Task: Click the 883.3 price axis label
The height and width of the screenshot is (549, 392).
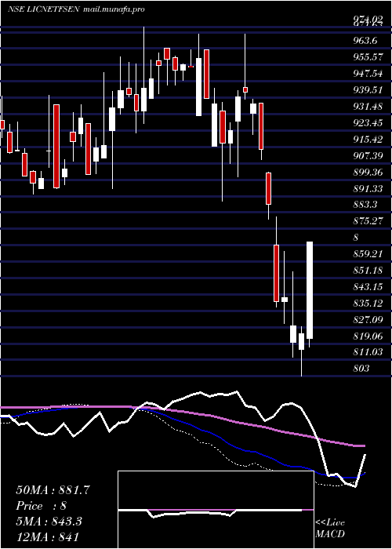Action: [365, 205]
